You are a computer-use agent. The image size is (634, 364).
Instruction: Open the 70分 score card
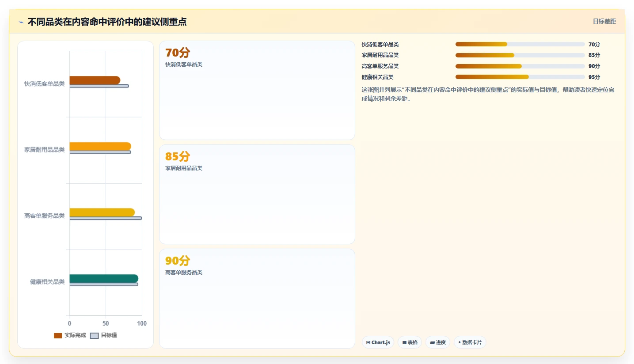click(x=257, y=90)
